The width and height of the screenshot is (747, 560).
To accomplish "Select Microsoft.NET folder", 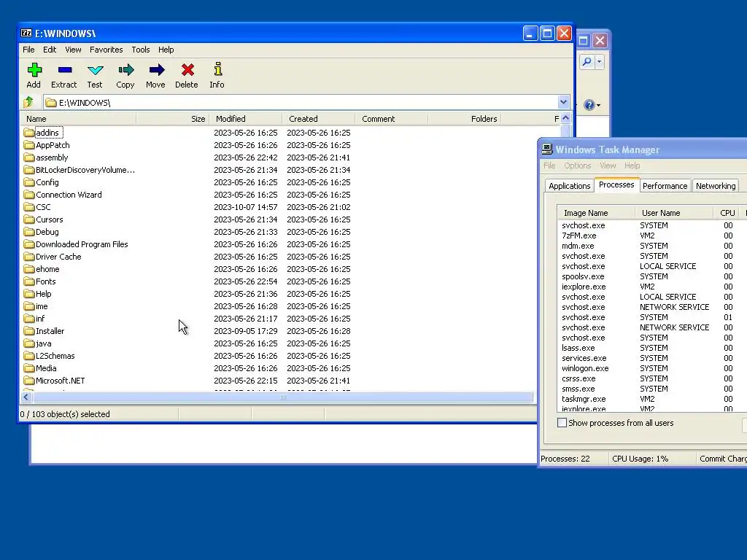I will (60, 380).
